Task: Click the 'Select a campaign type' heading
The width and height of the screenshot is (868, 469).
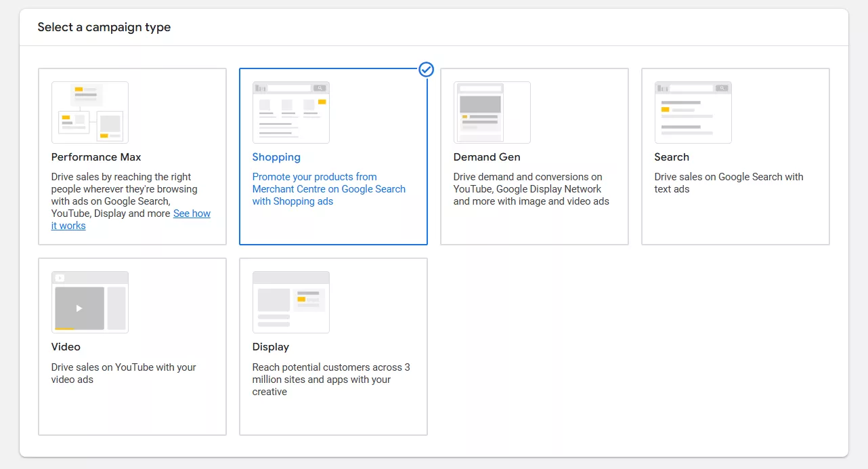Action: click(x=104, y=28)
